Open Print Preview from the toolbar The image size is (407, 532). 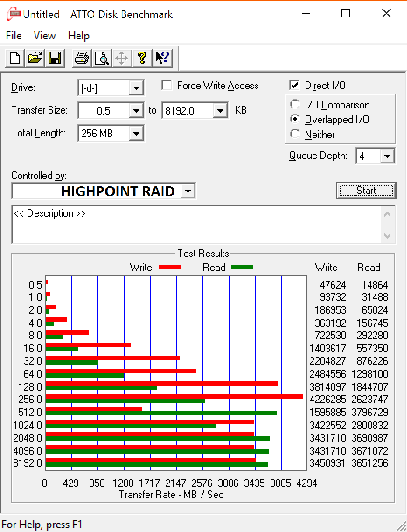click(102, 58)
